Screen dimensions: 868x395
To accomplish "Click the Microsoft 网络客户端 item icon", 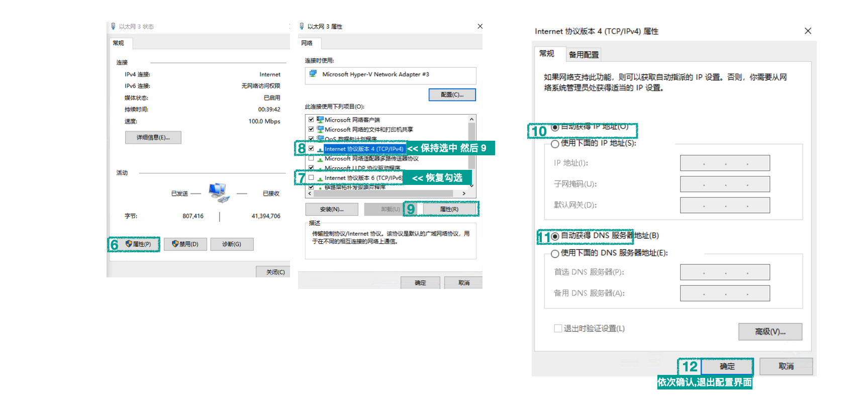I will (x=320, y=120).
